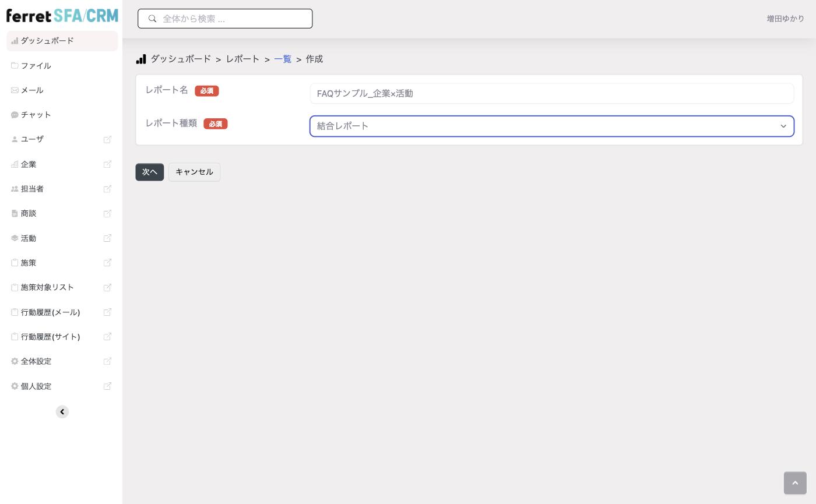Open external link icon for 施策対象リスト

[x=107, y=287]
